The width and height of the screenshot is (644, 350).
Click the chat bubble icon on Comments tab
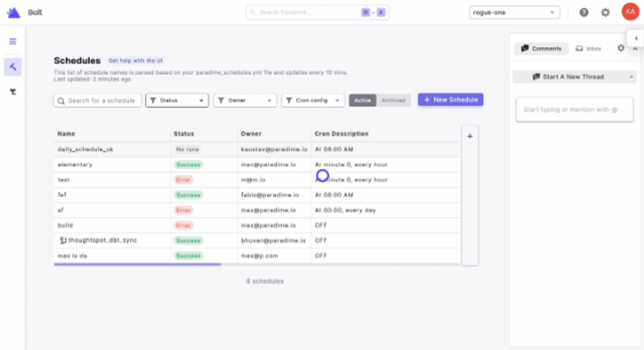[525, 48]
